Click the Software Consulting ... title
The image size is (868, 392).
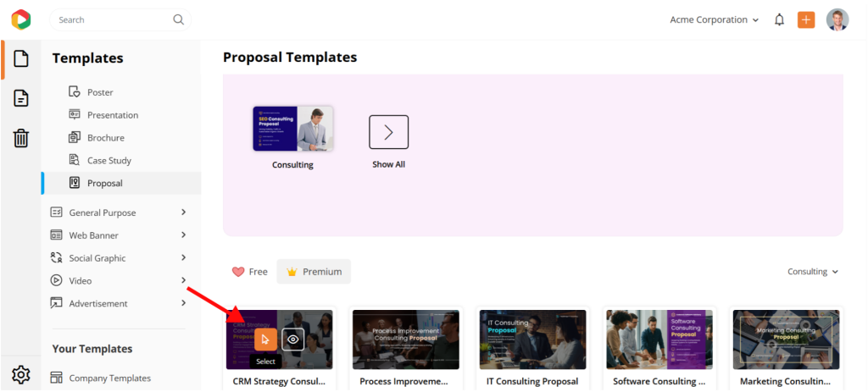pos(659,382)
